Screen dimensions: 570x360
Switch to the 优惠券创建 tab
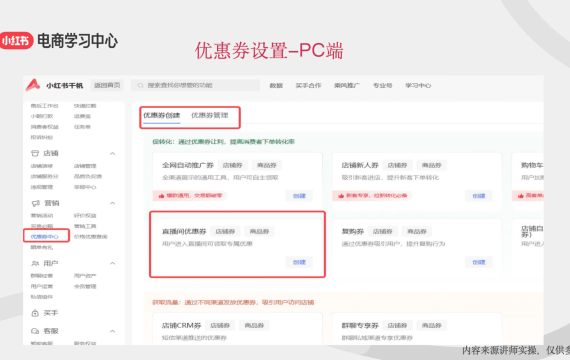161,115
